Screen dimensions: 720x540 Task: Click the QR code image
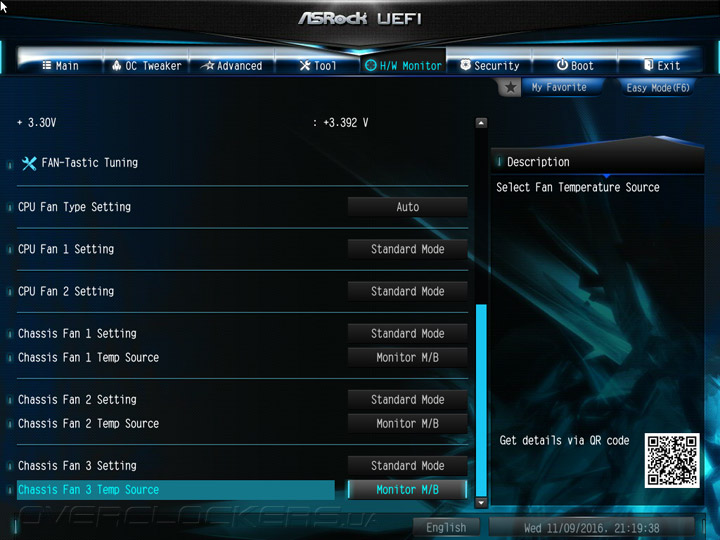tap(672, 460)
